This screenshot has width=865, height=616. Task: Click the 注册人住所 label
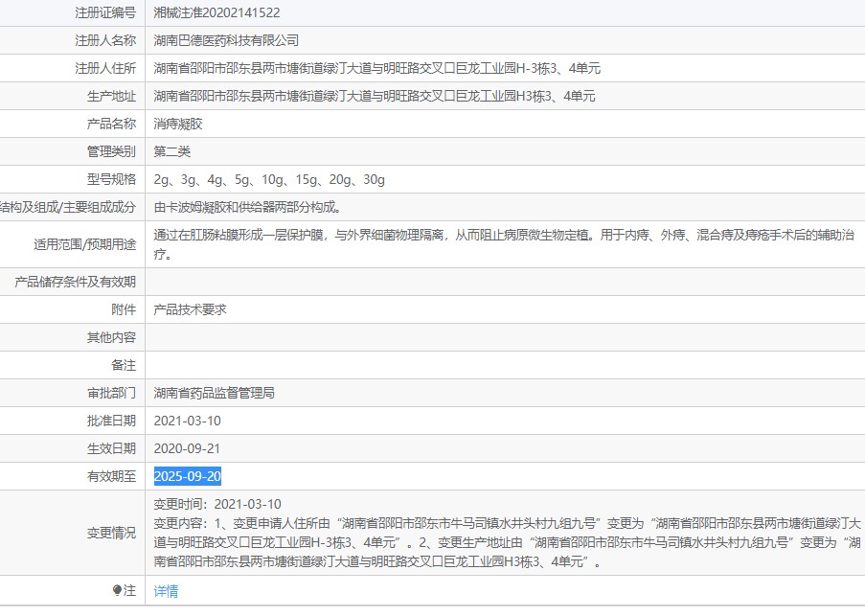click(105, 68)
